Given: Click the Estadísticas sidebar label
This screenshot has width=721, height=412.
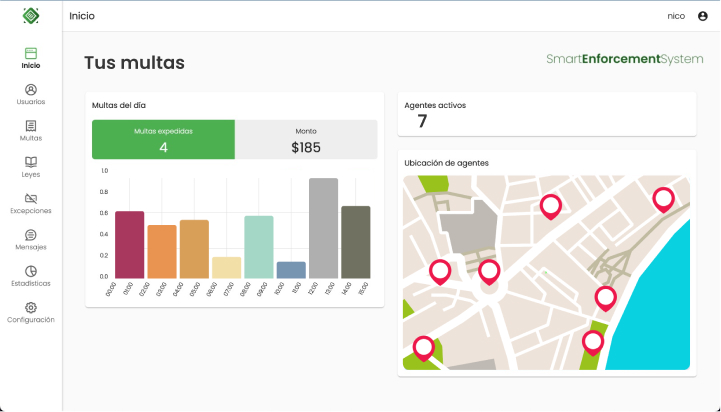Looking at the screenshot, I should tap(31, 283).
